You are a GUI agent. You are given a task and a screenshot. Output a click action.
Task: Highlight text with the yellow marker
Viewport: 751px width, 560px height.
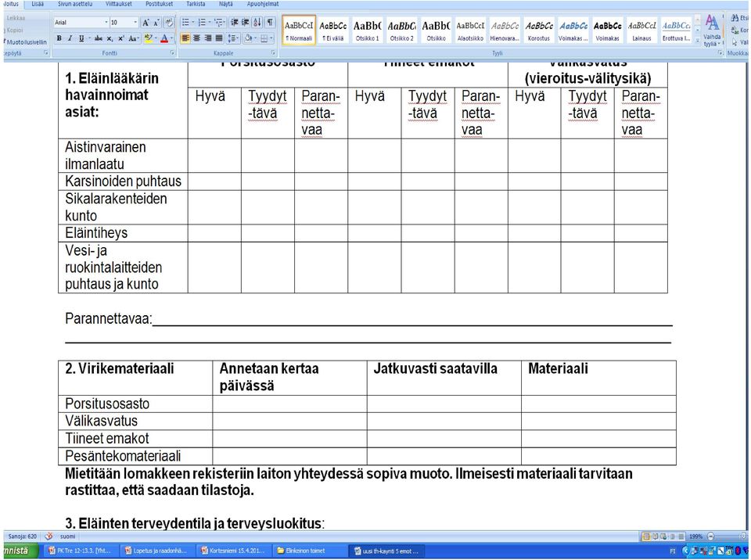pos(148,38)
